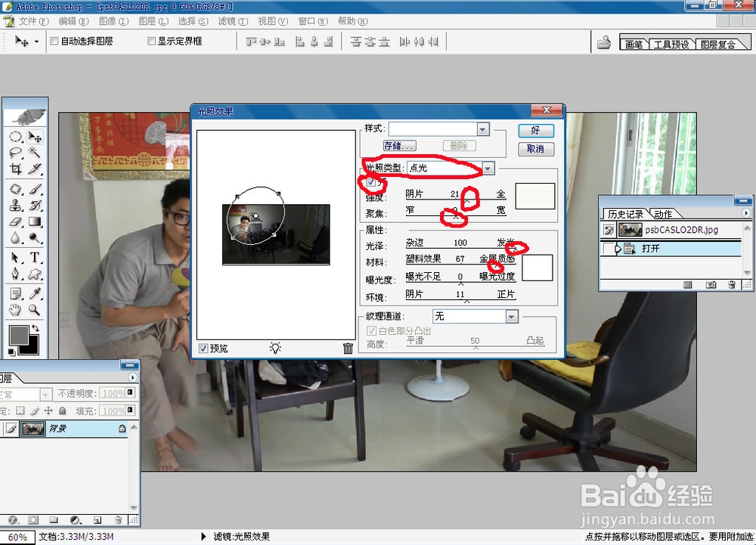The width and height of the screenshot is (756, 545).
Task: Open the 光照类型 light type dropdown
Action: pos(488,168)
